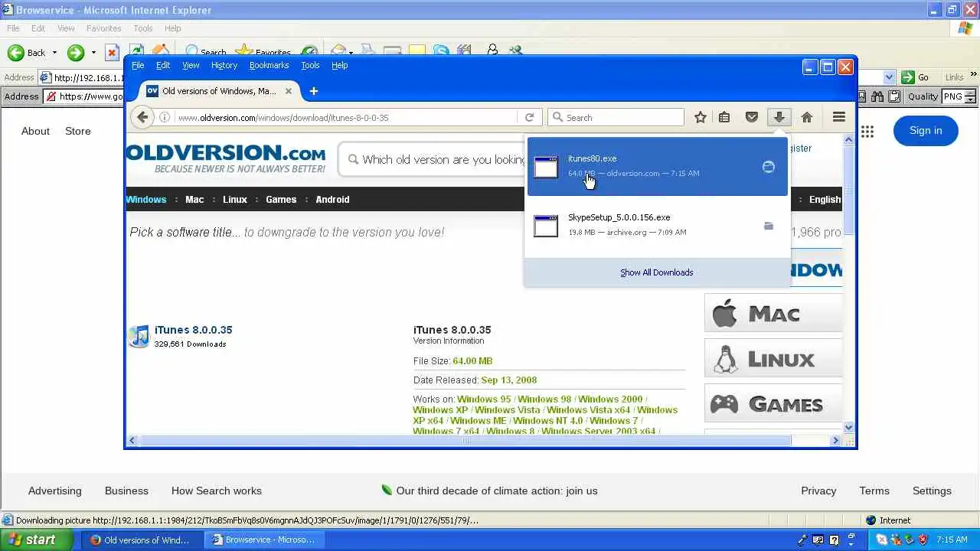
Task: Expand the IE address bar dropdown
Action: (x=889, y=77)
